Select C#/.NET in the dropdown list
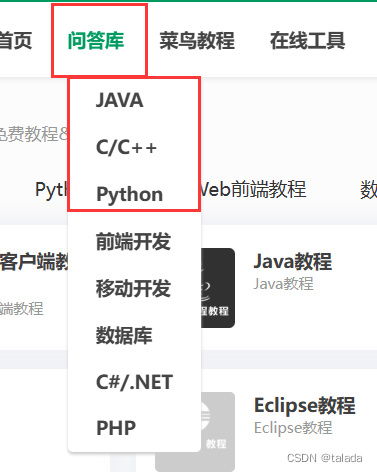The width and height of the screenshot is (377, 472). [134, 382]
